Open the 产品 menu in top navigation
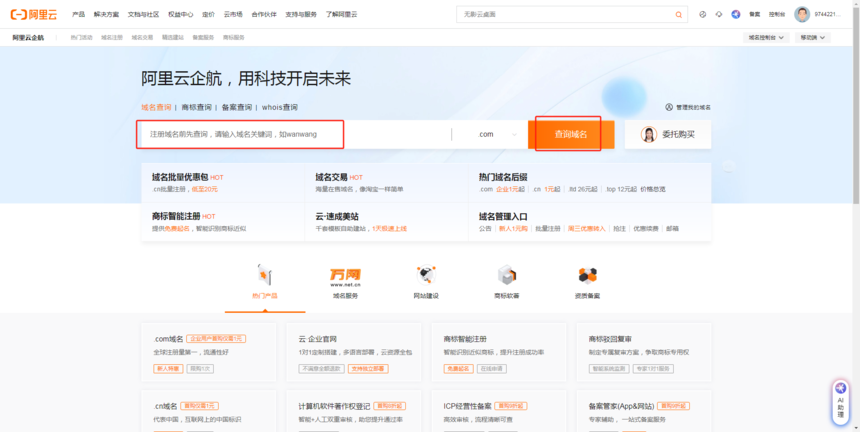Screen dimensions: 860x432 coord(78,14)
